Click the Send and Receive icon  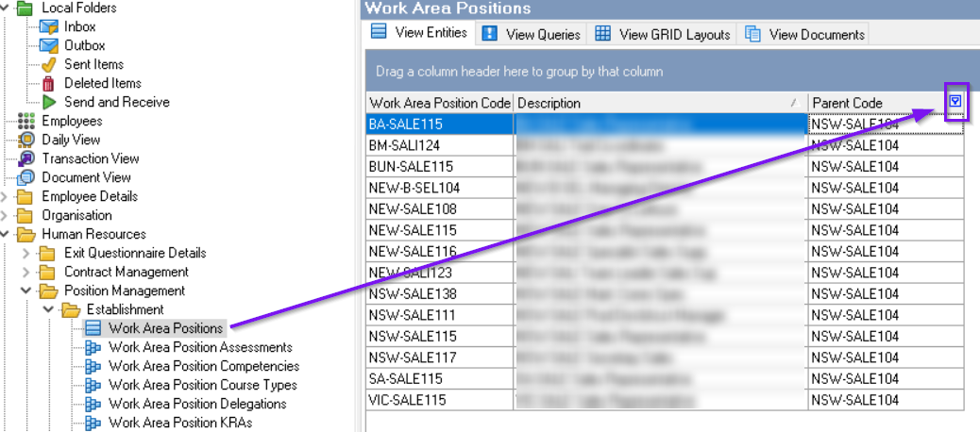pos(48,102)
